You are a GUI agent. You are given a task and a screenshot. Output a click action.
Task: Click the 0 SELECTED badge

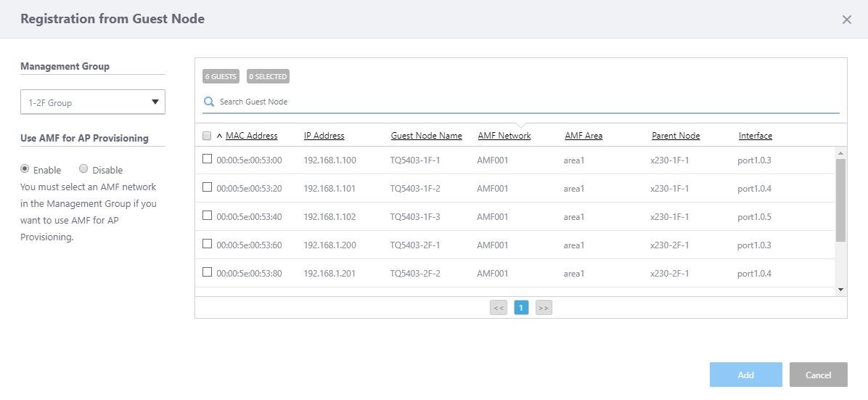pyautogui.click(x=268, y=76)
